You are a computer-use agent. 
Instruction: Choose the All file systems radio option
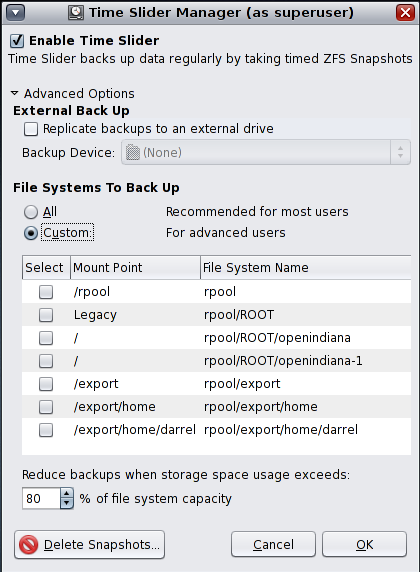[31, 212]
